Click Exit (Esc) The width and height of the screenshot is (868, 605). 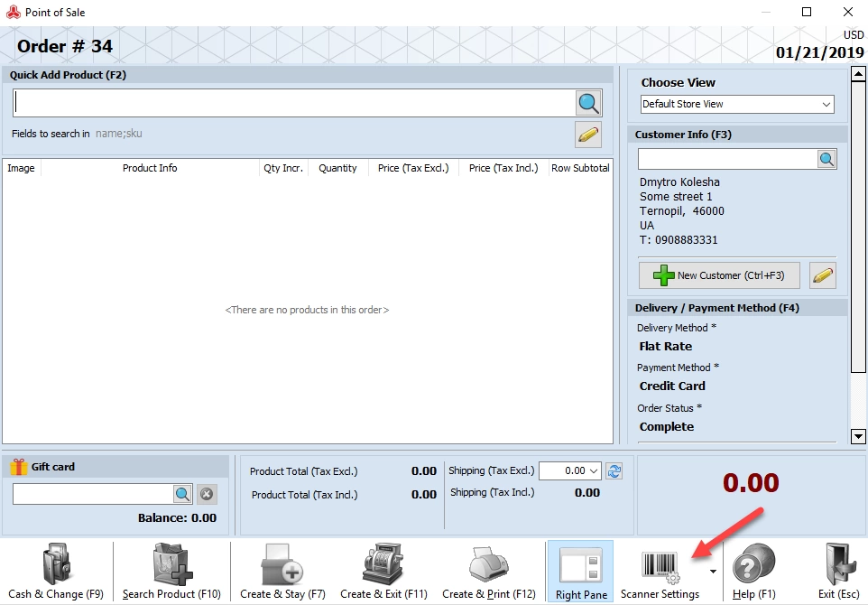pos(838,572)
